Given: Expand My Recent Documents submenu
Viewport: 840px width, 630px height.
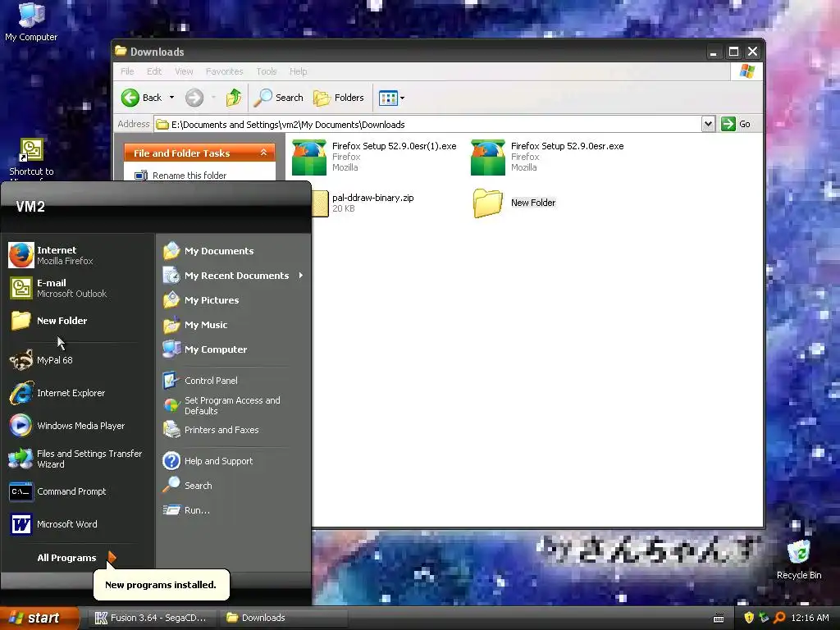Looking at the screenshot, I should (x=233, y=276).
